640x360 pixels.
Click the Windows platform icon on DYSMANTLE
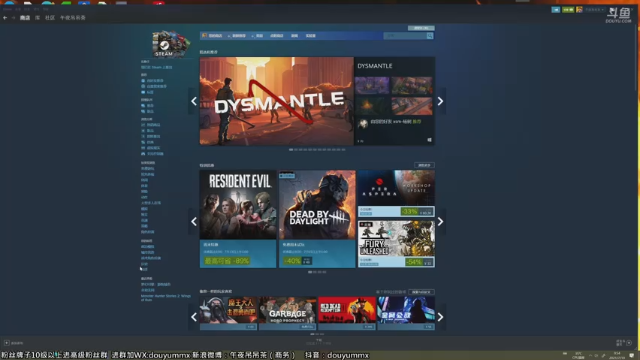click(x=429, y=140)
